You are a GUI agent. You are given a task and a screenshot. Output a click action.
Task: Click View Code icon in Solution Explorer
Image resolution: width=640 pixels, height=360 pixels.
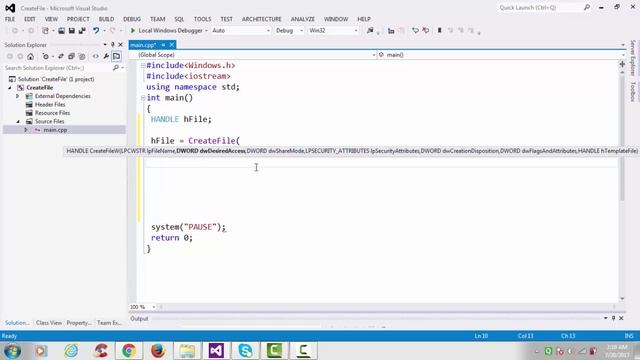point(96,56)
